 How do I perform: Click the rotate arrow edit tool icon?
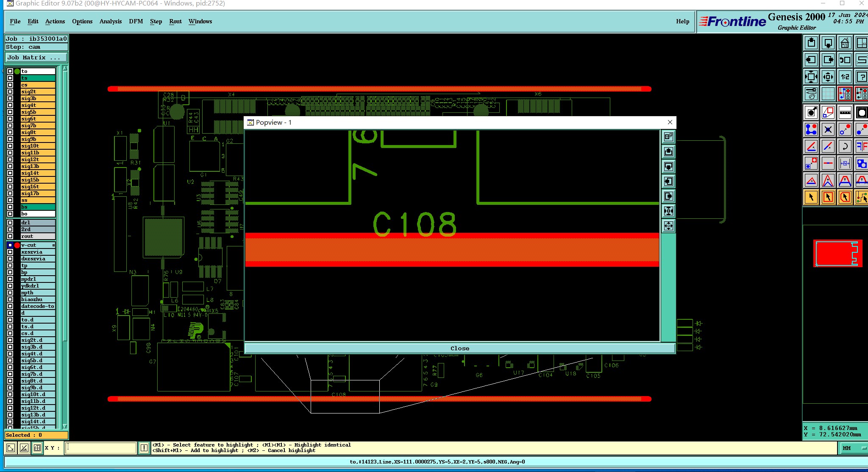(845, 147)
